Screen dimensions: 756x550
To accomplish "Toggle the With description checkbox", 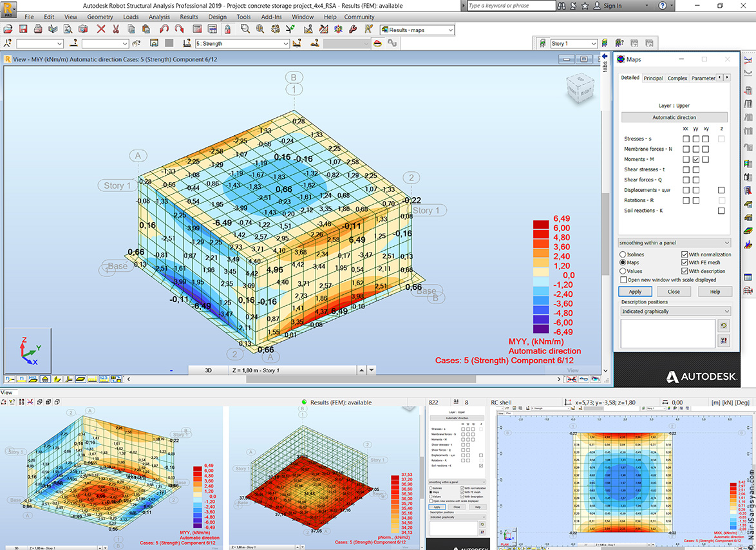I will point(684,271).
